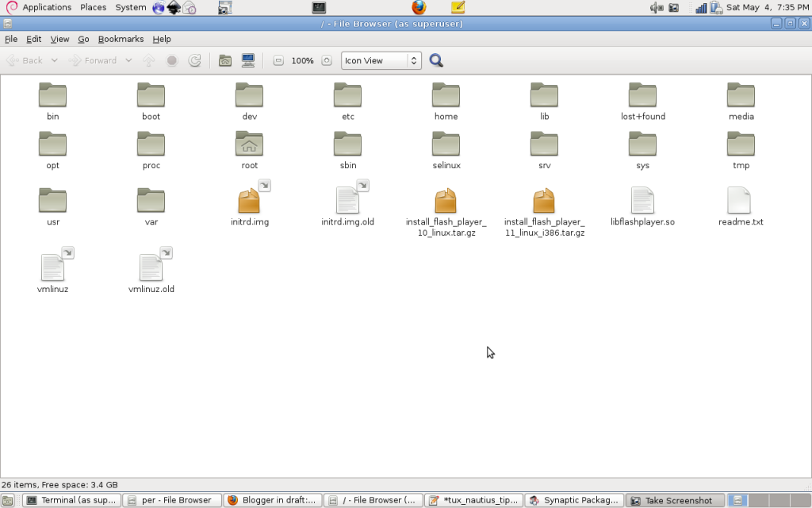Expand the Back history dropdown arrow
The width and height of the screenshot is (812, 508).
55,60
